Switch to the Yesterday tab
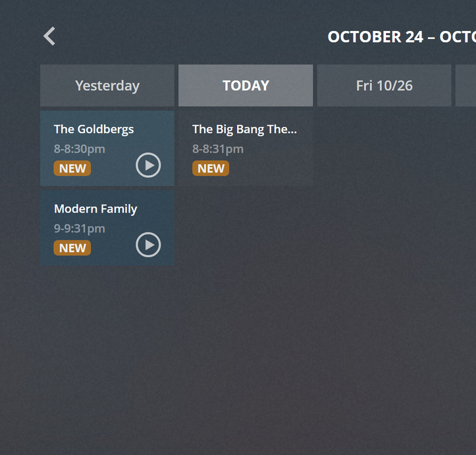476x455 pixels. click(107, 86)
